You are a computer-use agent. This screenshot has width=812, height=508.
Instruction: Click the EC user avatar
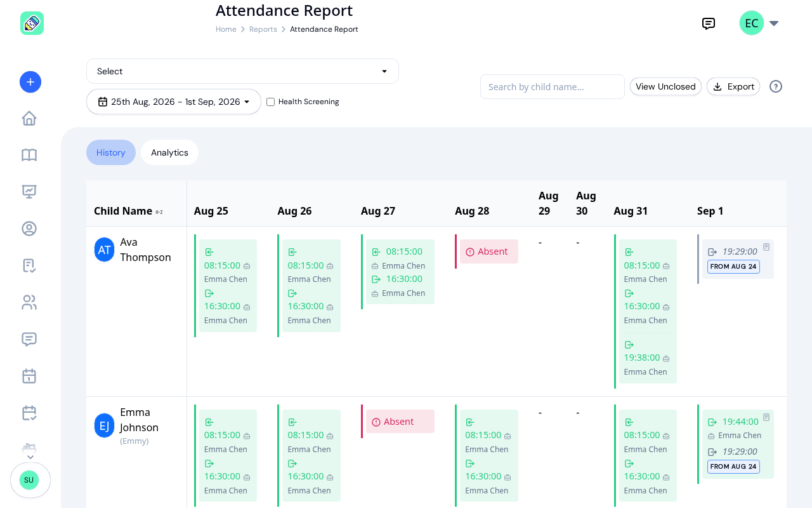[752, 23]
